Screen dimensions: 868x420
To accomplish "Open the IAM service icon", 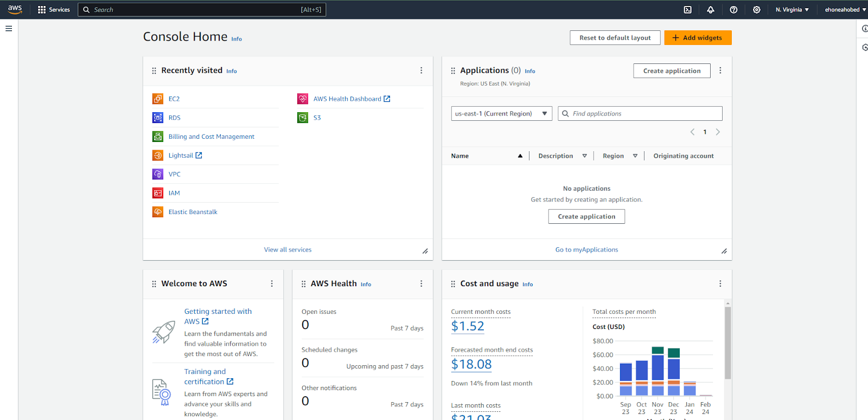I will (x=158, y=193).
